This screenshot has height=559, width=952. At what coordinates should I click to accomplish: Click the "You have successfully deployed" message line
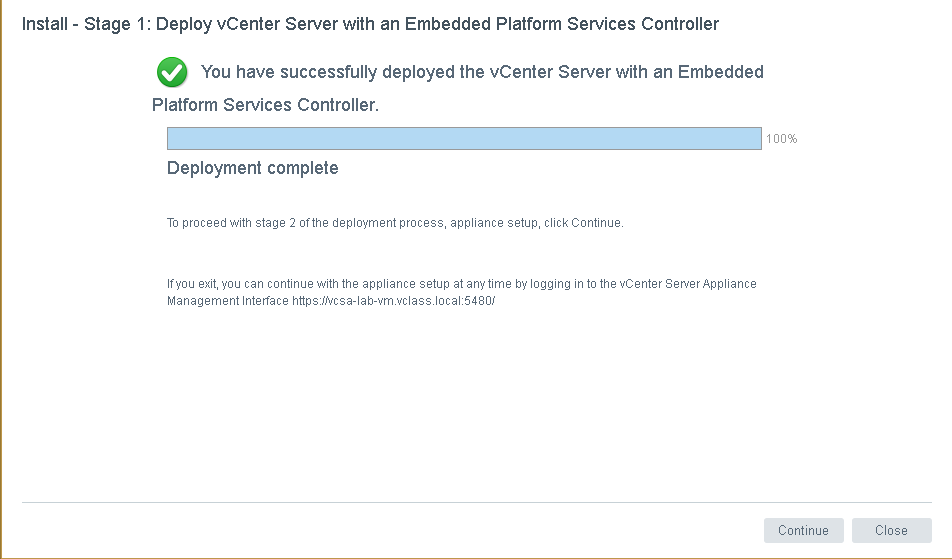(x=481, y=72)
